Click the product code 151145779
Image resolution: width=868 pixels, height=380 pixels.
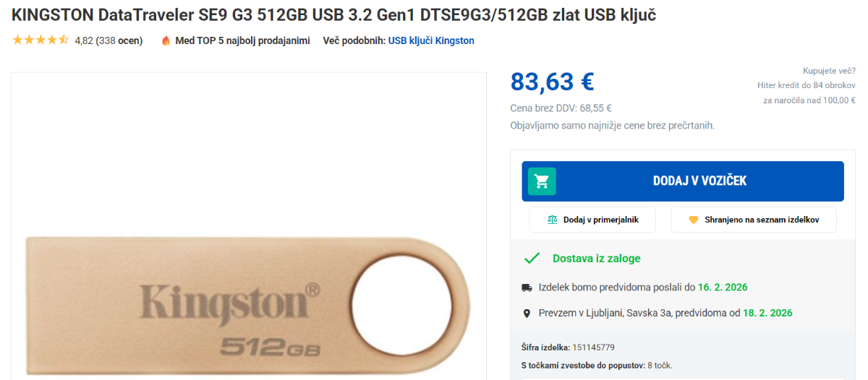pyautogui.click(x=595, y=347)
